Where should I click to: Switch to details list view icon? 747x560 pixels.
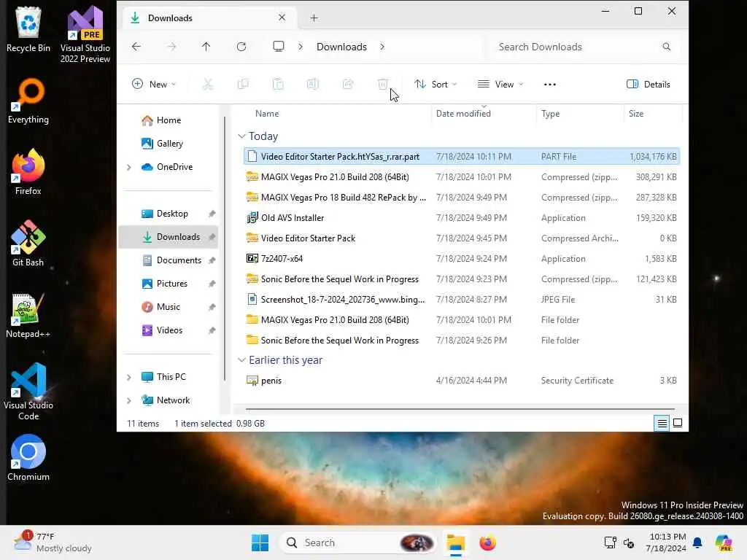(x=662, y=423)
